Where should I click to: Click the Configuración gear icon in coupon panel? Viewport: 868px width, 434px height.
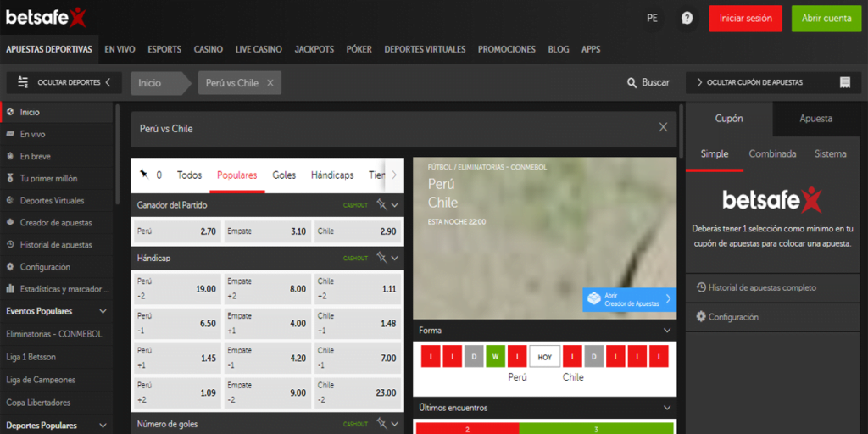701,316
